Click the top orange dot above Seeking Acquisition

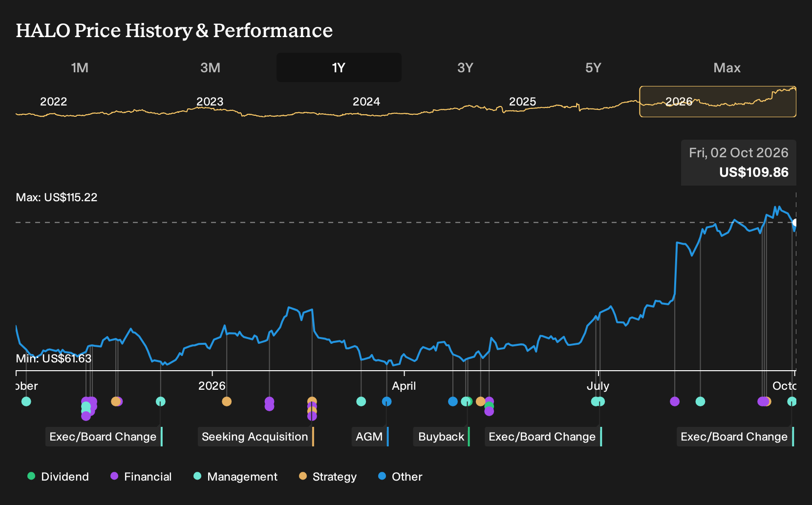[x=312, y=401]
